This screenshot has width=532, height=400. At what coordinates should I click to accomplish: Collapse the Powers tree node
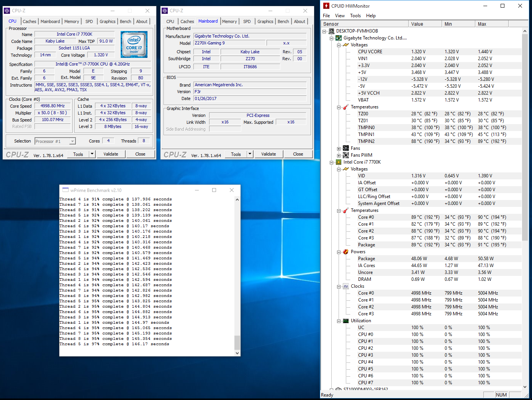click(x=339, y=252)
